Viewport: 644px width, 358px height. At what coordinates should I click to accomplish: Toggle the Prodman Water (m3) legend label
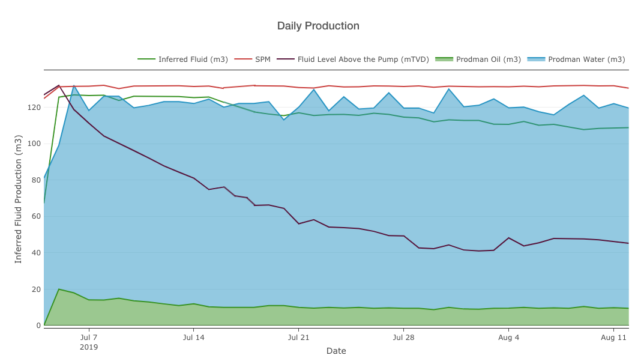click(x=586, y=59)
